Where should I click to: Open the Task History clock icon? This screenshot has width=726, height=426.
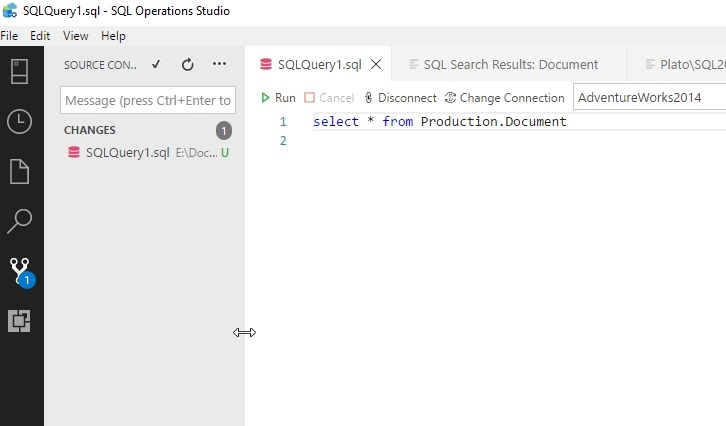coord(20,122)
